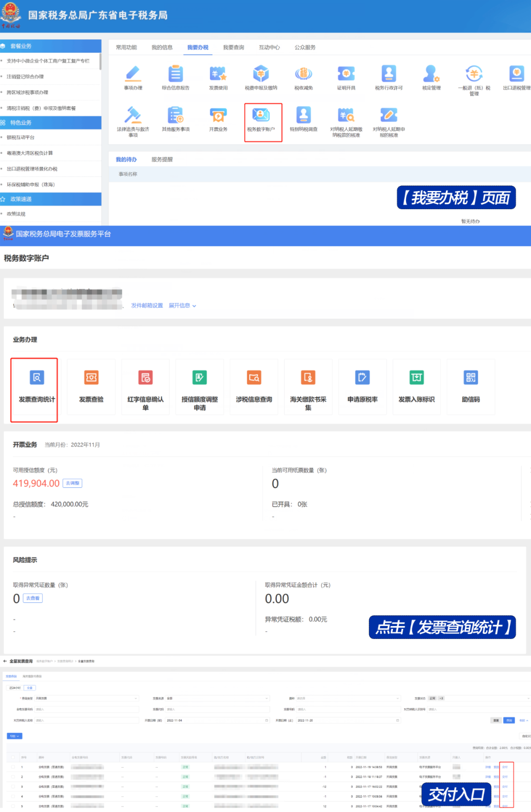This screenshot has height=812, width=531.
Task: Click the 去调整 button
Action: [x=72, y=483]
